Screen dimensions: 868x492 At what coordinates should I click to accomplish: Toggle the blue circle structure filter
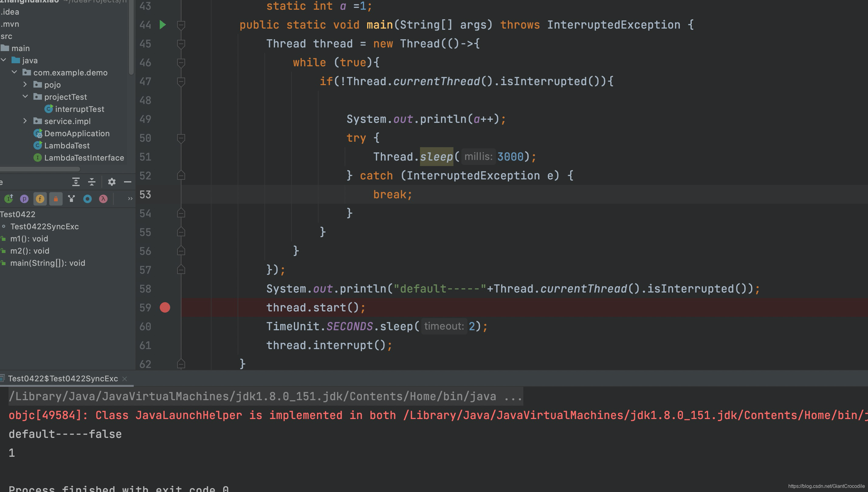pyautogui.click(x=88, y=199)
